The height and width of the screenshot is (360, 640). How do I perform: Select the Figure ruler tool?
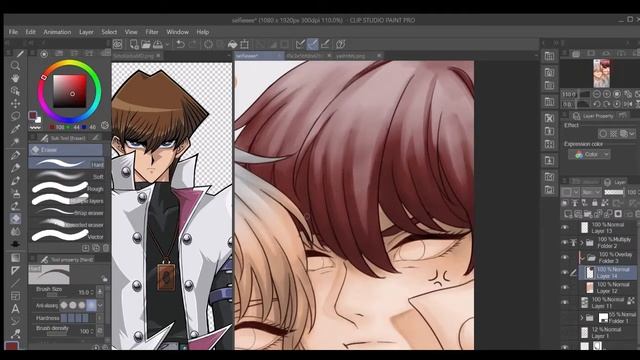click(15, 270)
